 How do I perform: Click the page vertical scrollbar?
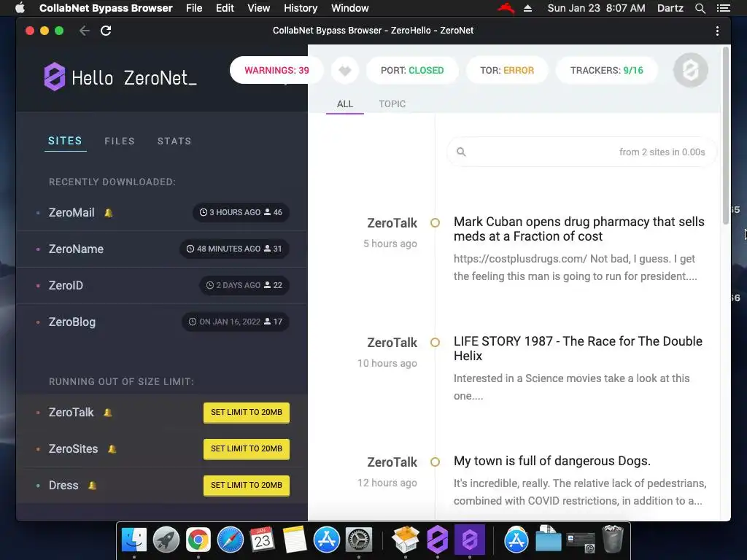tap(726, 136)
